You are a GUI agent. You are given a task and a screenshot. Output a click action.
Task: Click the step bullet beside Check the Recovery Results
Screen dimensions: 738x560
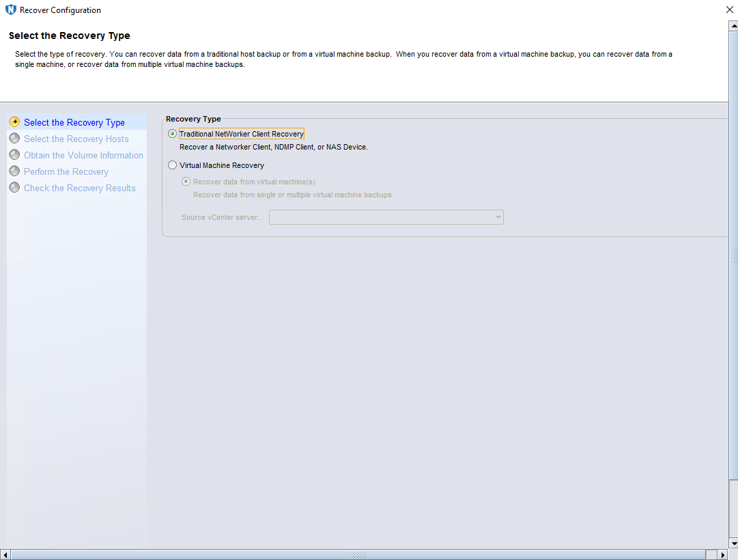click(x=14, y=187)
